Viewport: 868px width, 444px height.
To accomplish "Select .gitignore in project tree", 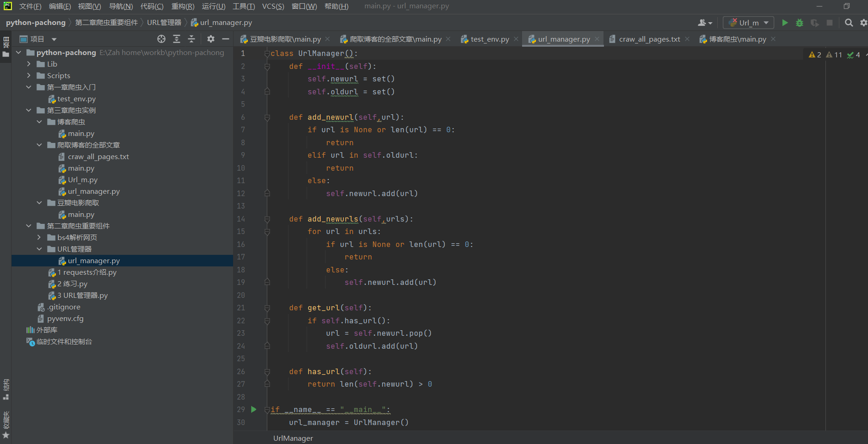I will [x=64, y=307].
